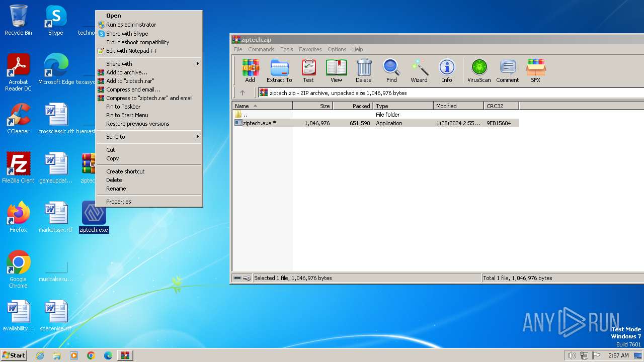Run the Test archive tool

[308, 71]
